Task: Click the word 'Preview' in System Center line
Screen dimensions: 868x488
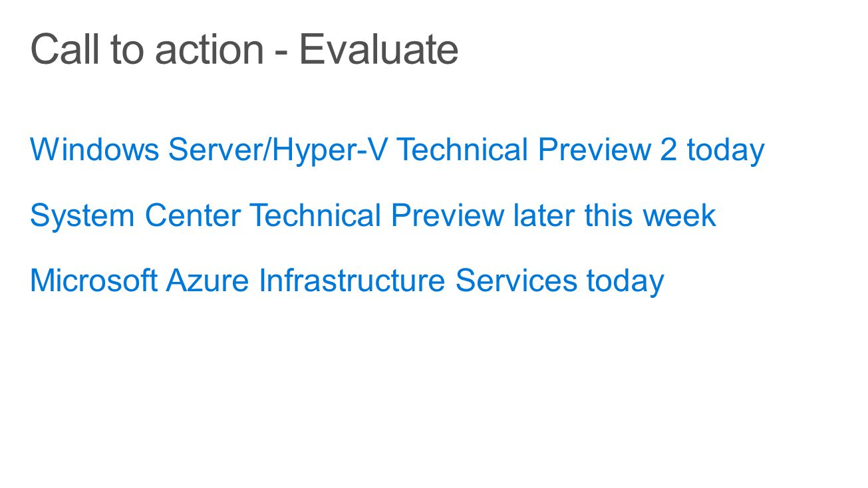Action: click(x=448, y=215)
